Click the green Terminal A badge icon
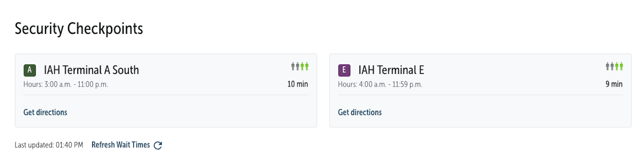644x163 pixels. pos(29,70)
